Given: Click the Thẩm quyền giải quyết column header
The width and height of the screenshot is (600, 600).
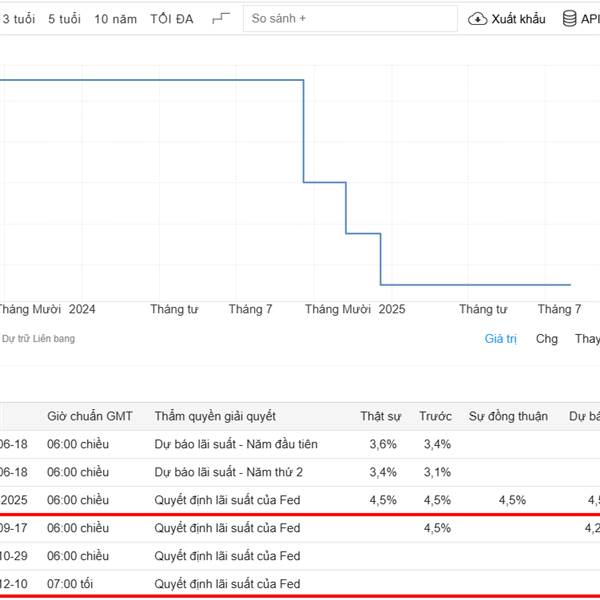Looking at the screenshot, I should pos(215,416).
